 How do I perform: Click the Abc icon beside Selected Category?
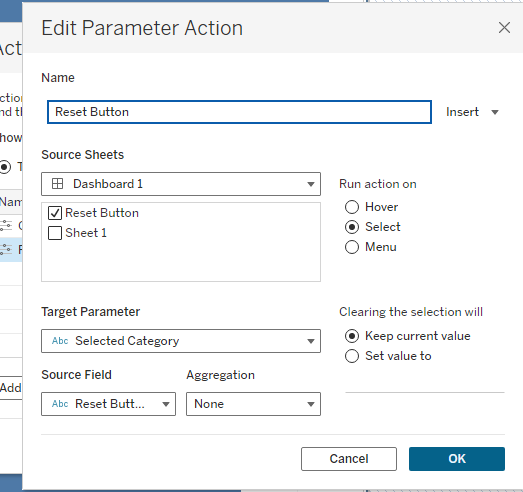(x=60, y=341)
